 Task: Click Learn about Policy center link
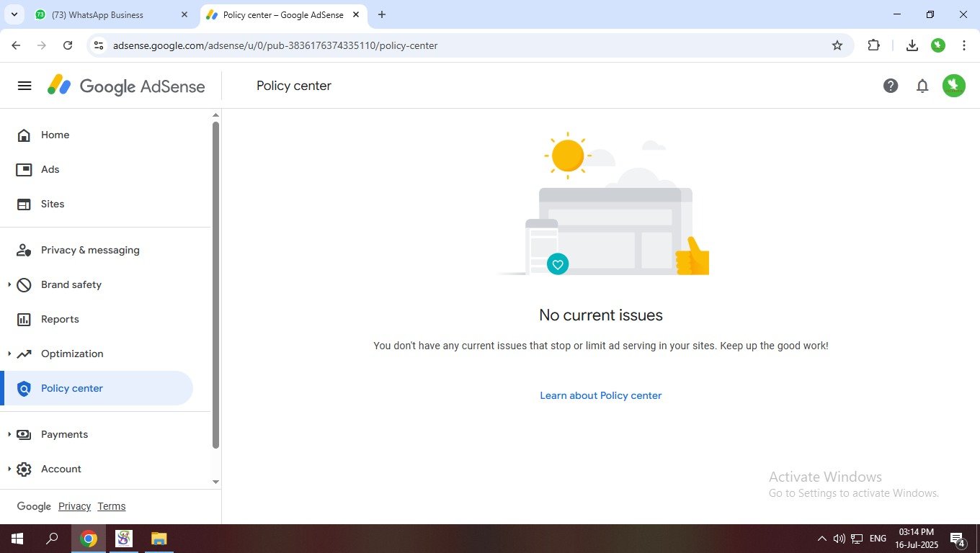pos(600,395)
